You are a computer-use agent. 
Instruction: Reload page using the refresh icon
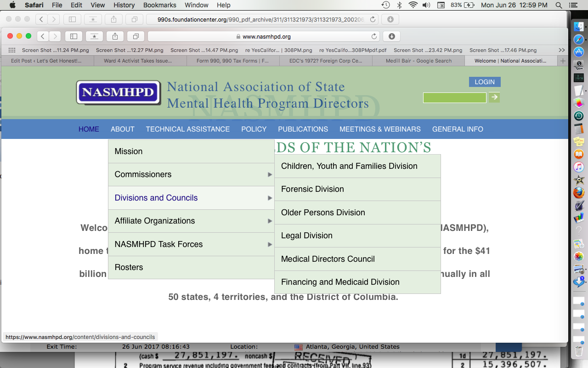click(374, 36)
